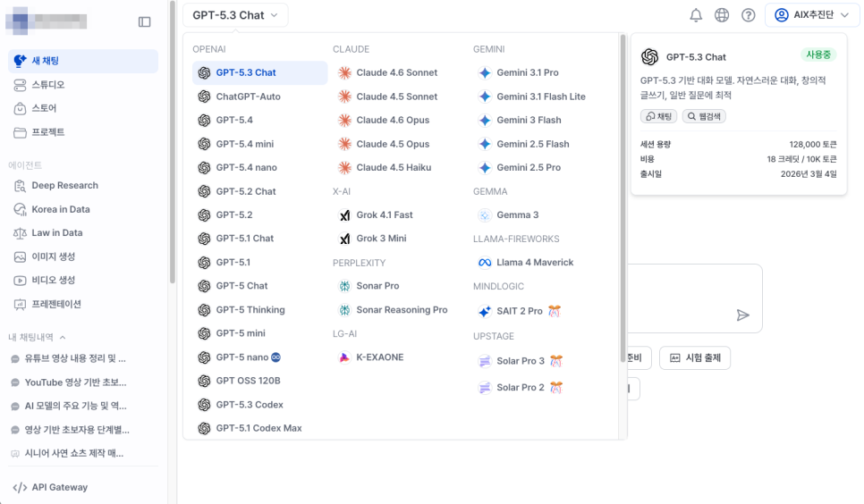Open notifications bell icon
864x504 pixels.
click(696, 15)
